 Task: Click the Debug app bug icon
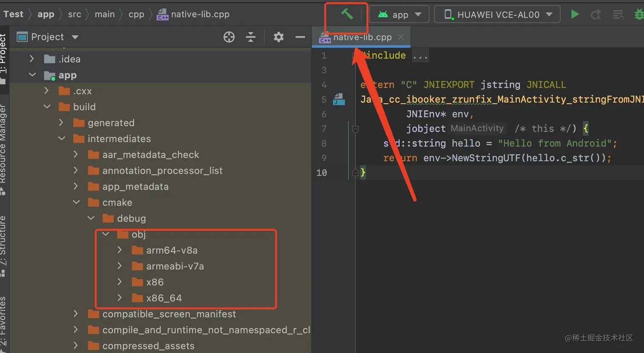tap(639, 15)
